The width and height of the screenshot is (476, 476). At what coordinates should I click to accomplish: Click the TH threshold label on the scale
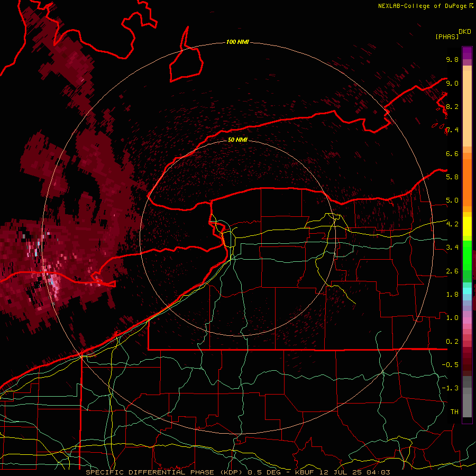coord(454,411)
